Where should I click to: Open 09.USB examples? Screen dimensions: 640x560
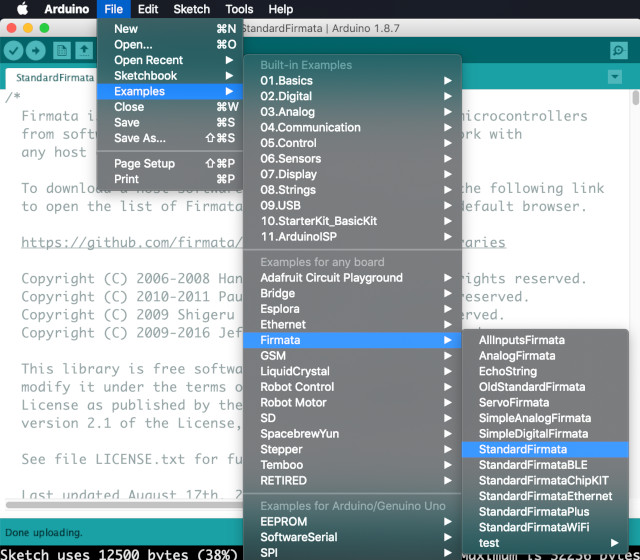(x=352, y=205)
